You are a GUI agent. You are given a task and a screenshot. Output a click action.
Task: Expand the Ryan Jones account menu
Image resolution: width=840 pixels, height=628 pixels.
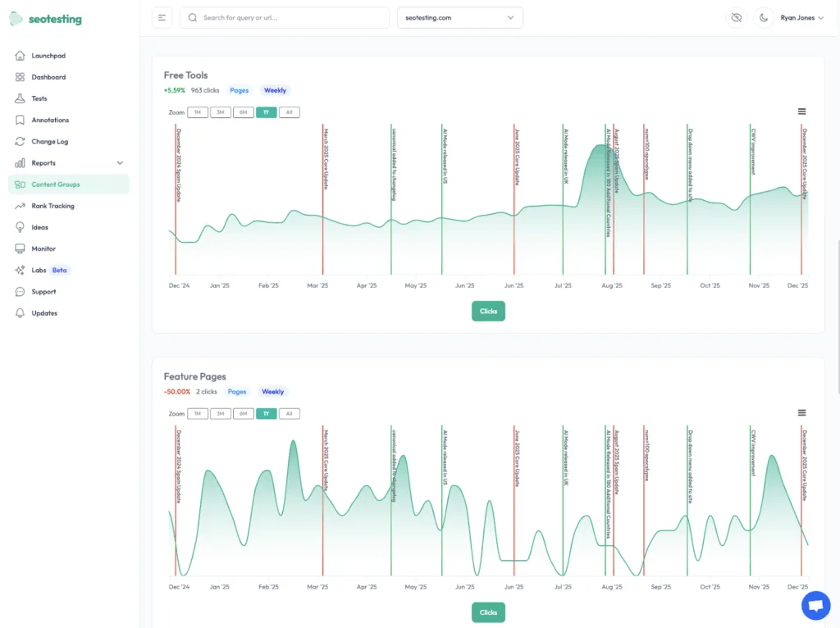tap(801, 17)
